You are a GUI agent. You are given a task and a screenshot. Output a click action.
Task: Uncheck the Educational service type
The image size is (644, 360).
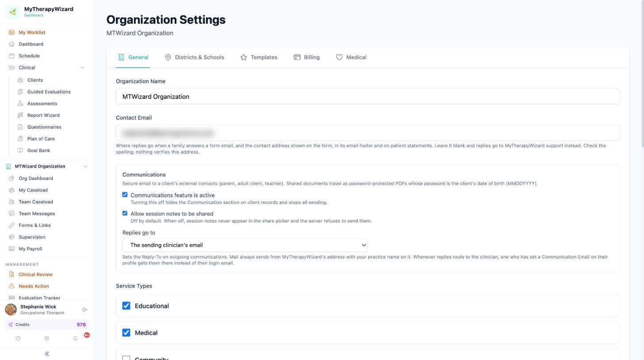[x=126, y=306]
